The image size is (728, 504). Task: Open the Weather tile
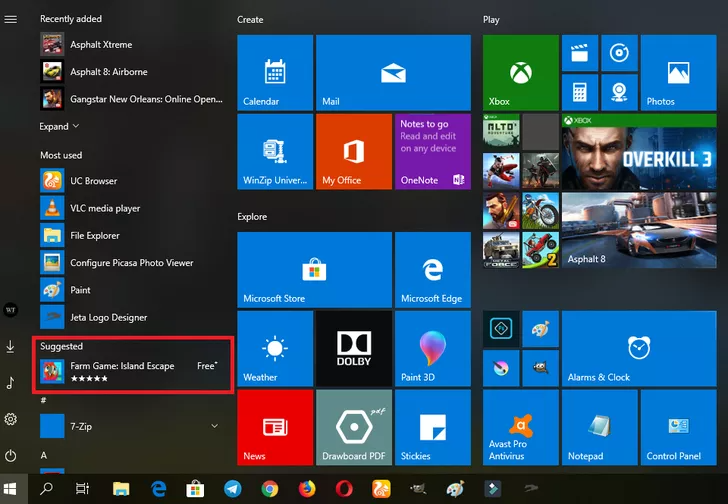[x=275, y=349]
